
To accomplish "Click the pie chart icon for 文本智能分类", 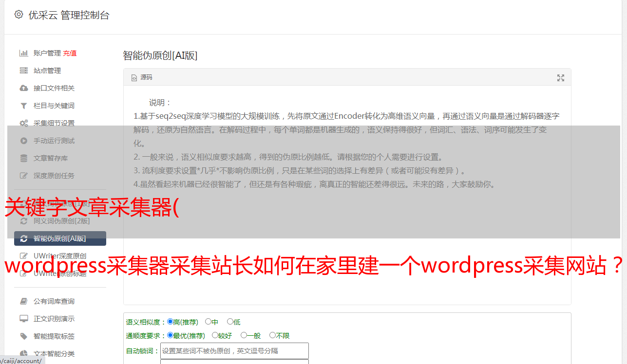I will pos(23,354).
